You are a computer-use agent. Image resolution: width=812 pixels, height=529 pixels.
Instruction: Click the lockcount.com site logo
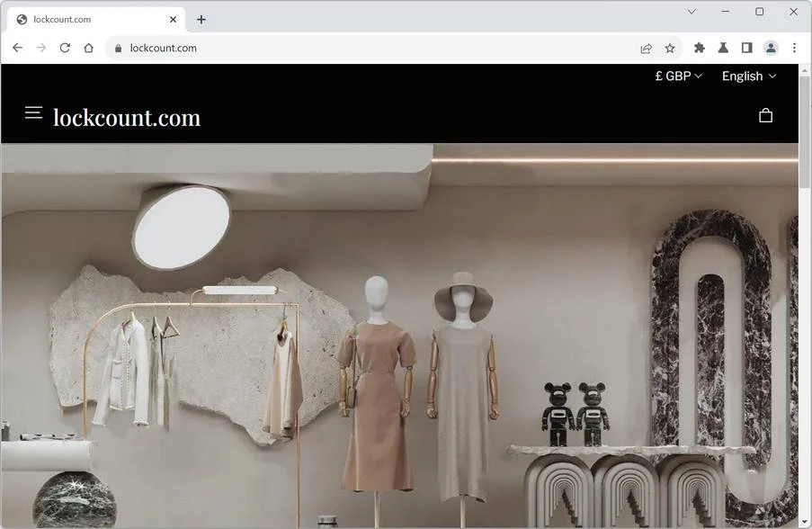pyautogui.click(x=127, y=118)
